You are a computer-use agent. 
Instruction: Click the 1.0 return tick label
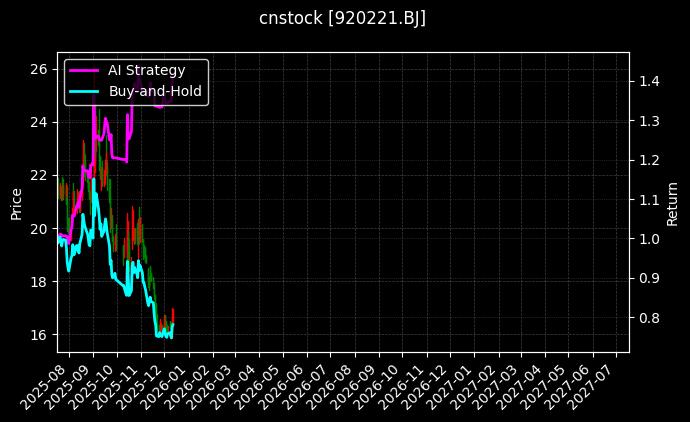[x=649, y=239]
